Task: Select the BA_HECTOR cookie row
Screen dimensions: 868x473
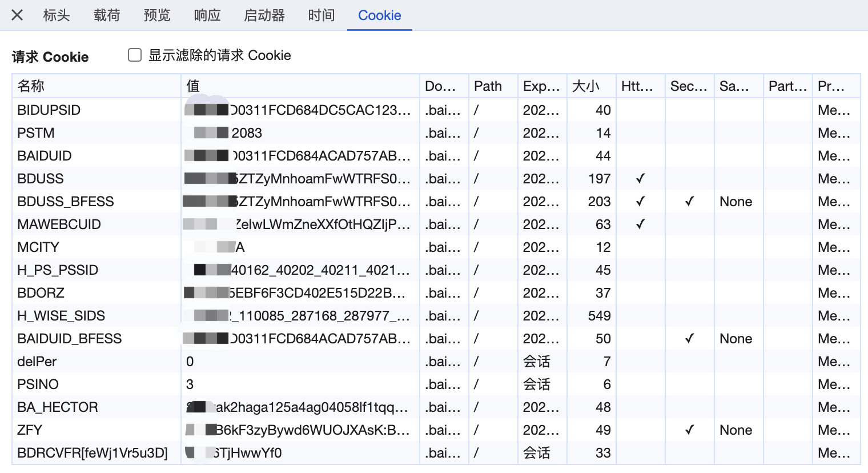Action: 58,407
